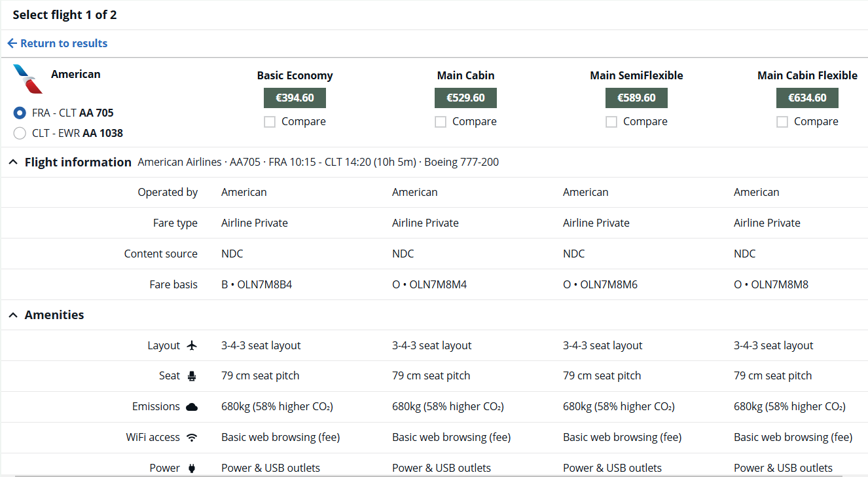
Task: Check Compare under Main SemiFlexible
Action: pyautogui.click(x=611, y=122)
